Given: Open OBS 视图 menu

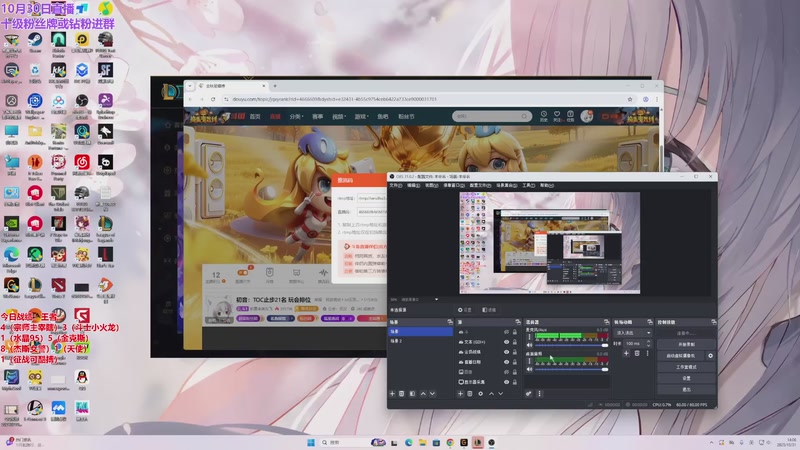Looking at the screenshot, I should click(432, 185).
